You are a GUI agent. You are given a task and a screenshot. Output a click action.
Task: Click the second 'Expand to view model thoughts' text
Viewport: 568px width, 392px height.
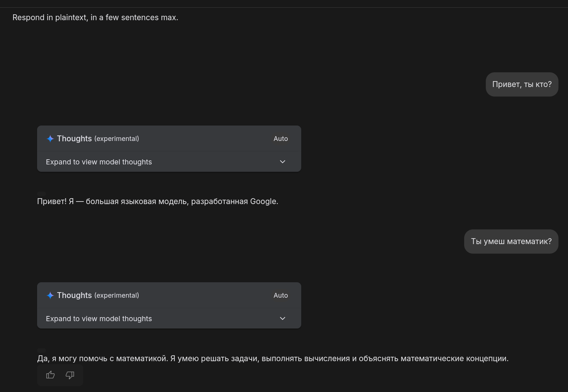(x=99, y=319)
